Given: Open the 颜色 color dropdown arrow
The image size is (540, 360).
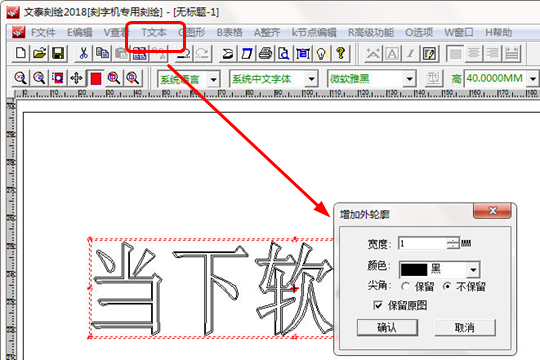Looking at the screenshot, I should point(473,270).
